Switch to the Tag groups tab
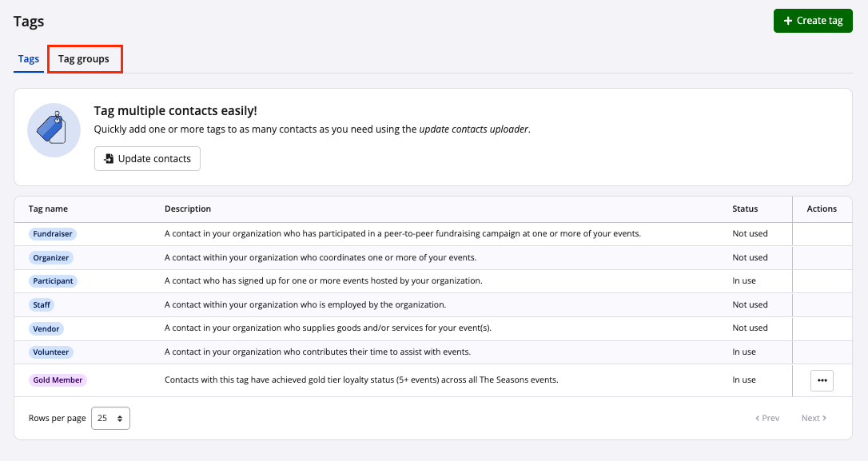The width and height of the screenshot is (868, 461). click(84, 59)
